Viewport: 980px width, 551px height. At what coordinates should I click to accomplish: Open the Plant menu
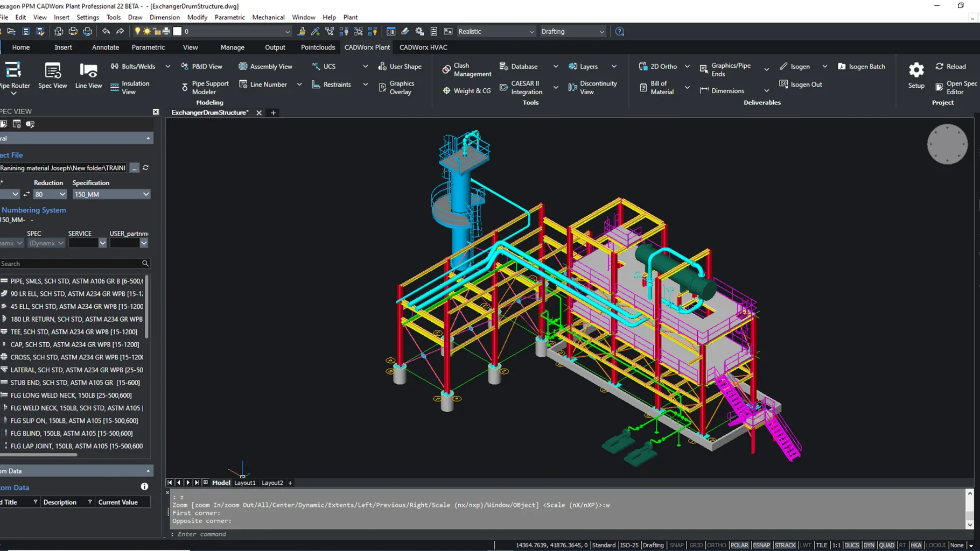point(350,17)
